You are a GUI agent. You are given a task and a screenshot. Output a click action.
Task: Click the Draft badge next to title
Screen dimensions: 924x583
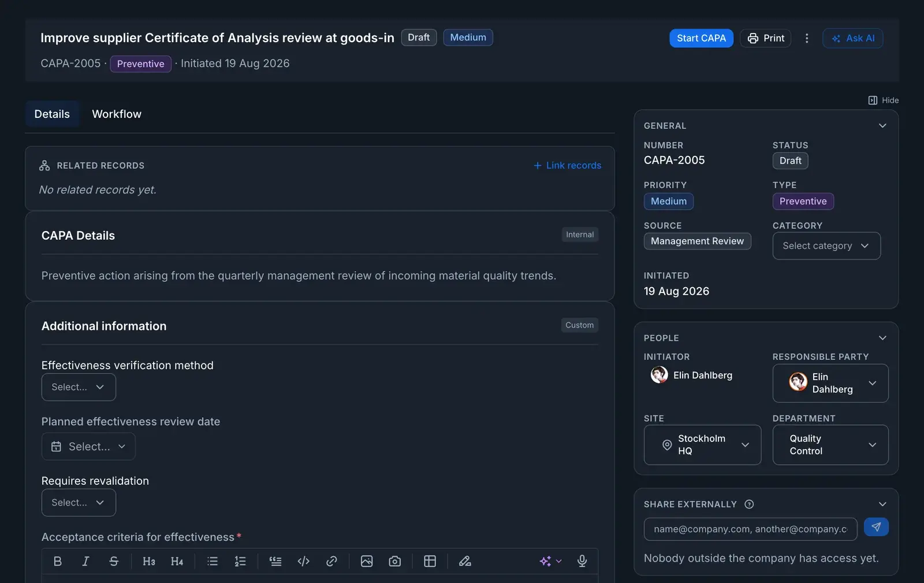point(419,38)
